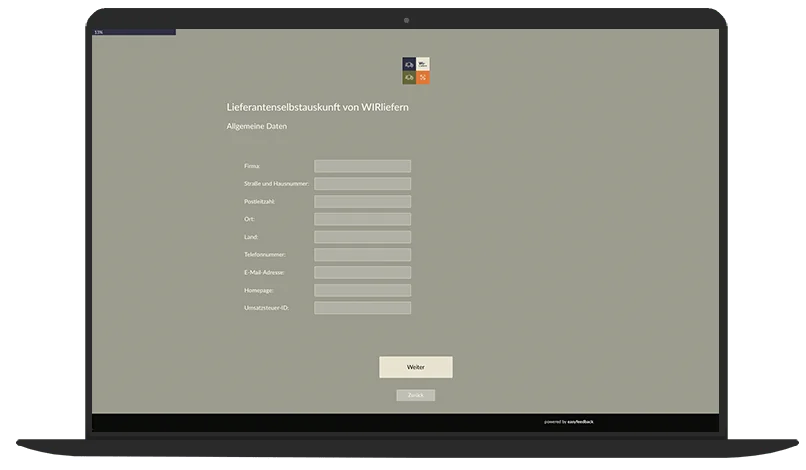Click the Firma field label
This screenshot has width=806, height=470.
tap(252, 166)
